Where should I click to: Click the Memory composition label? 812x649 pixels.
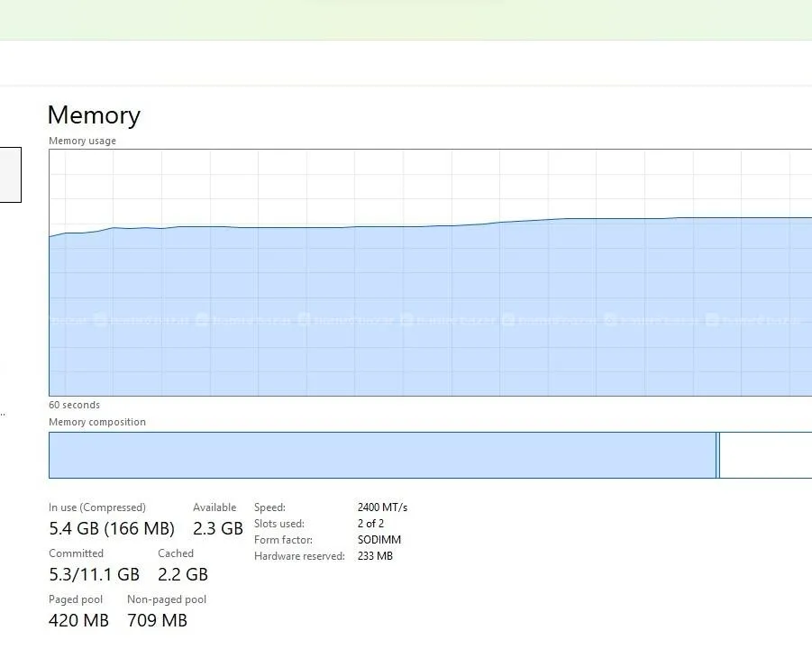tap(96, 422)
